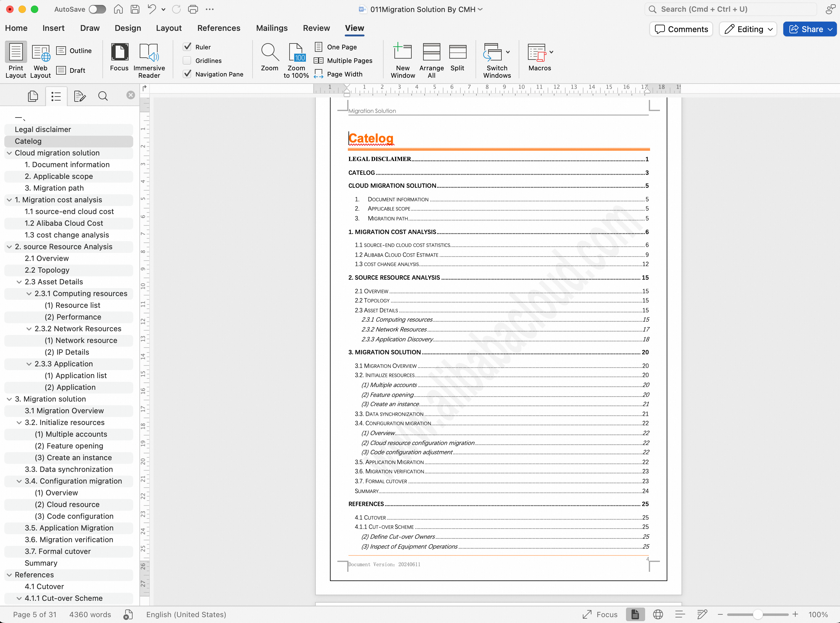Open the search tab in navigation pane
The image size is (840, 623).
(x=103, y=96)
